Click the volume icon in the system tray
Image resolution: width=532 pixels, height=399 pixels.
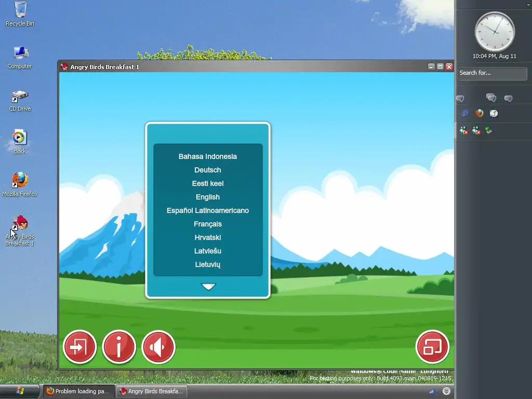433,392
